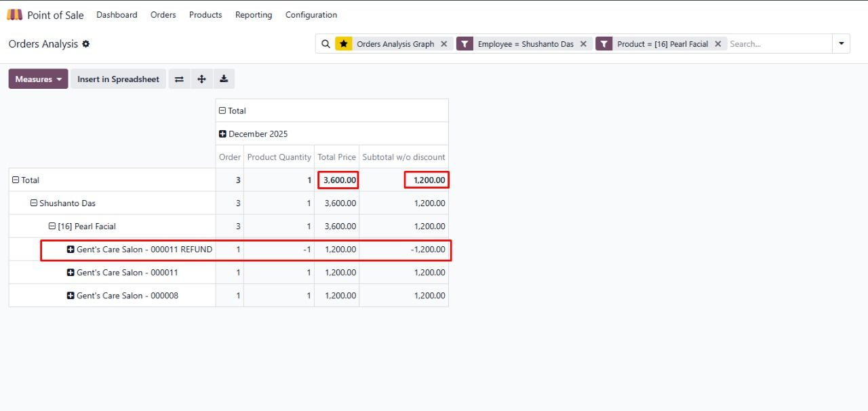Click the Point of Sale app icon

tap(14, 15)
